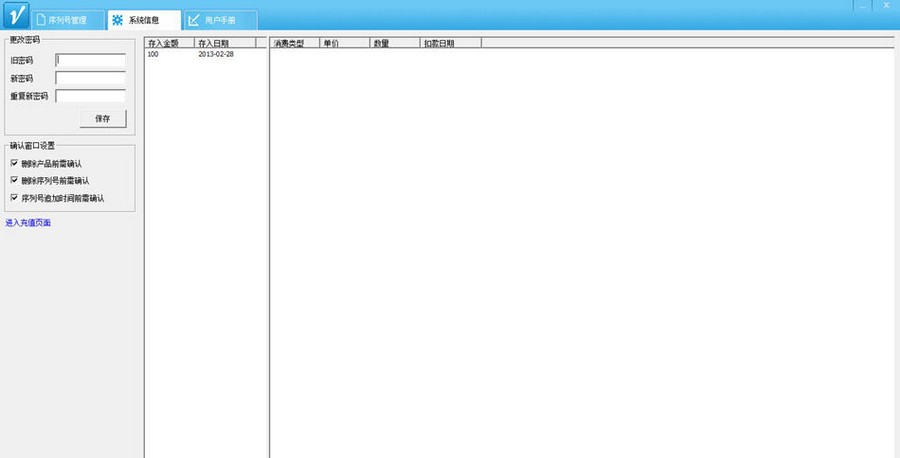Open the 进入充值页面 link
The image size is (900, 458).
tap(28, 223)
